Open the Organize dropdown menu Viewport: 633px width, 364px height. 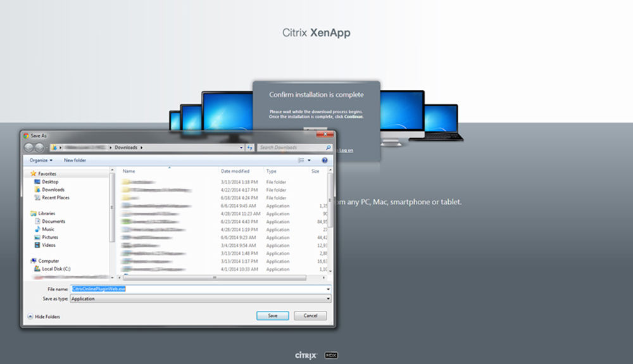tap(41, 161)
